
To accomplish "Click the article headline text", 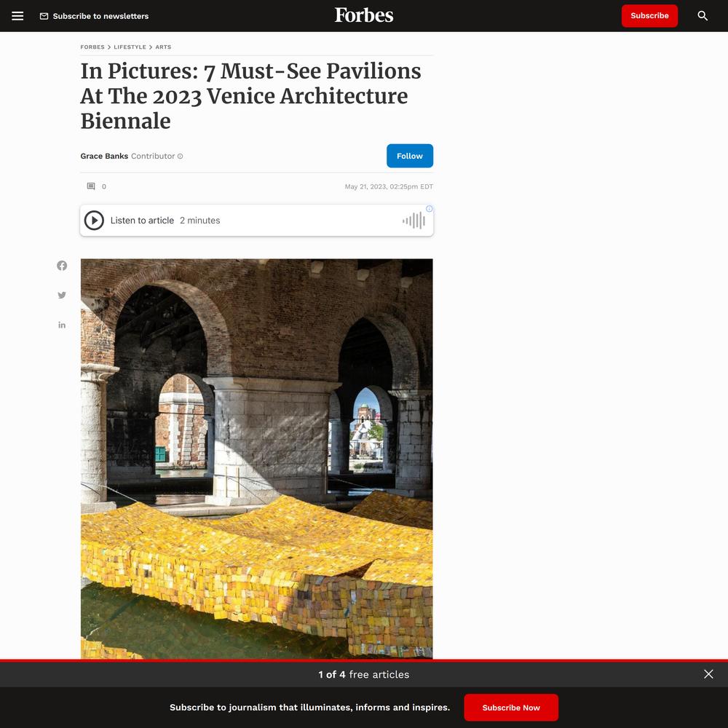I will point(250,96).
